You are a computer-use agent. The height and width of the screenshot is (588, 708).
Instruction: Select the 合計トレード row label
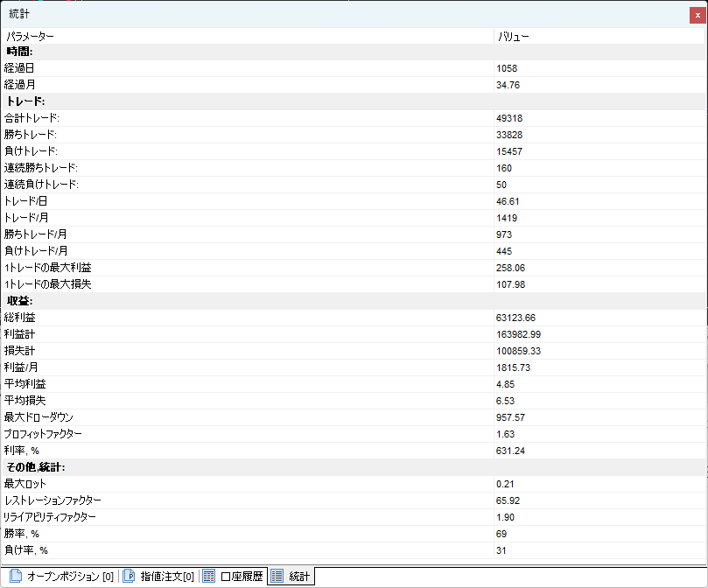32,118
